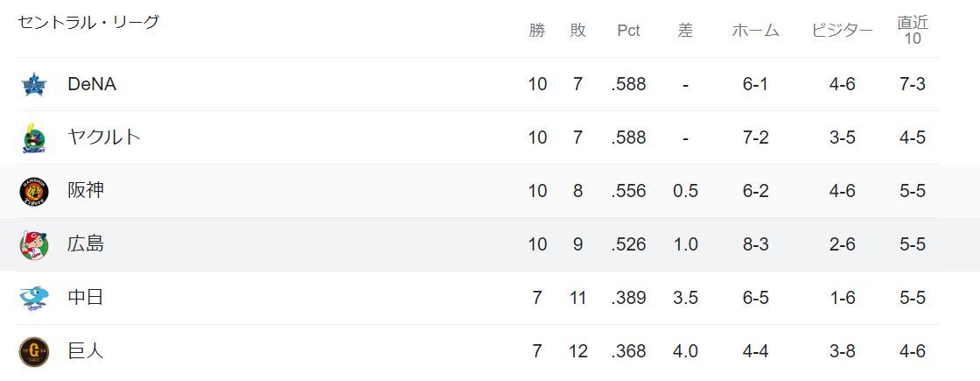The height and width of the screenshot is (381, 980).
Task: Click the DeNA BayStars team logo
Action: click(x=34, y=85)
